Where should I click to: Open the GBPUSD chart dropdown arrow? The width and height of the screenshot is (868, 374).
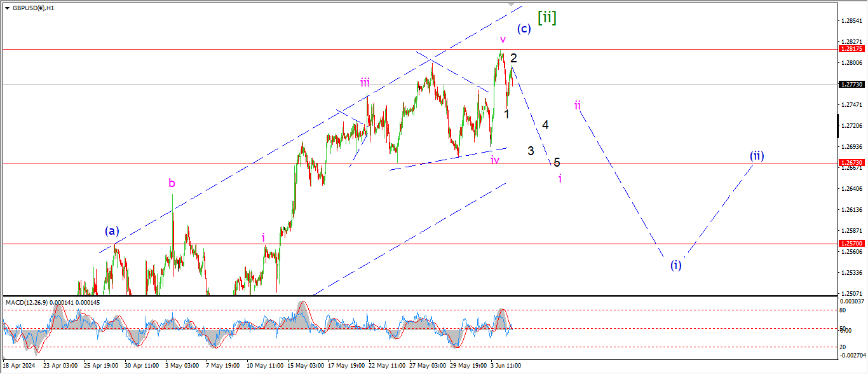coord(7,8)
